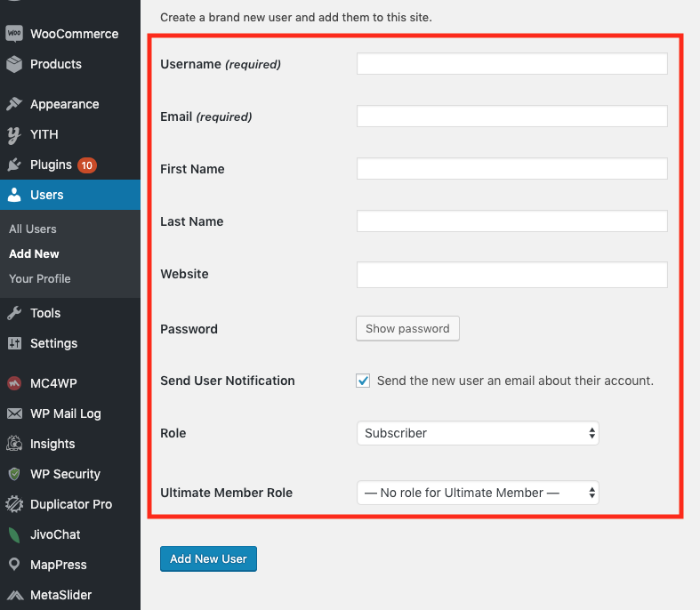Image resolution: width=700 pixels, height=610 pixels.
Task: Click the WooCommerce icon in sidebar
Action: pos(14,34)
